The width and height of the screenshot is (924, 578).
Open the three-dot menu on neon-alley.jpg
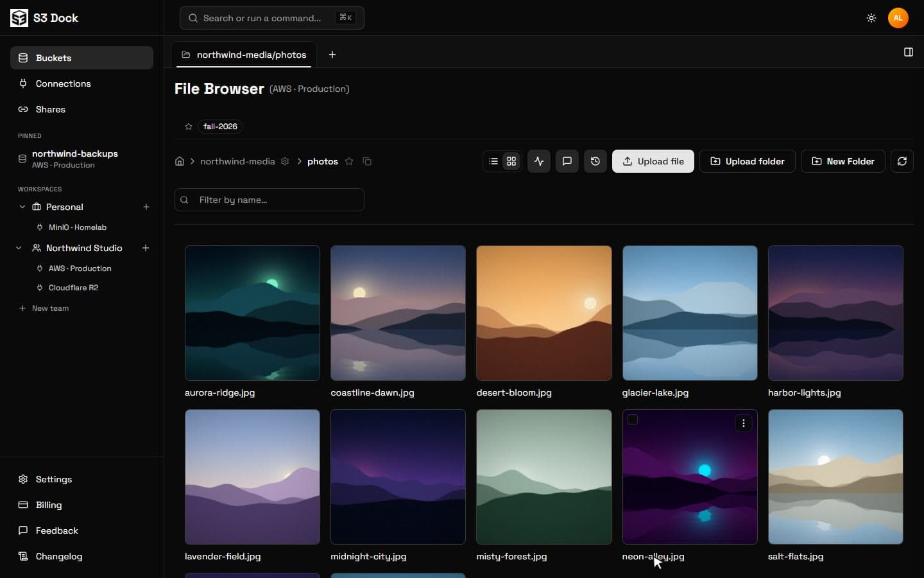point(744,423)
